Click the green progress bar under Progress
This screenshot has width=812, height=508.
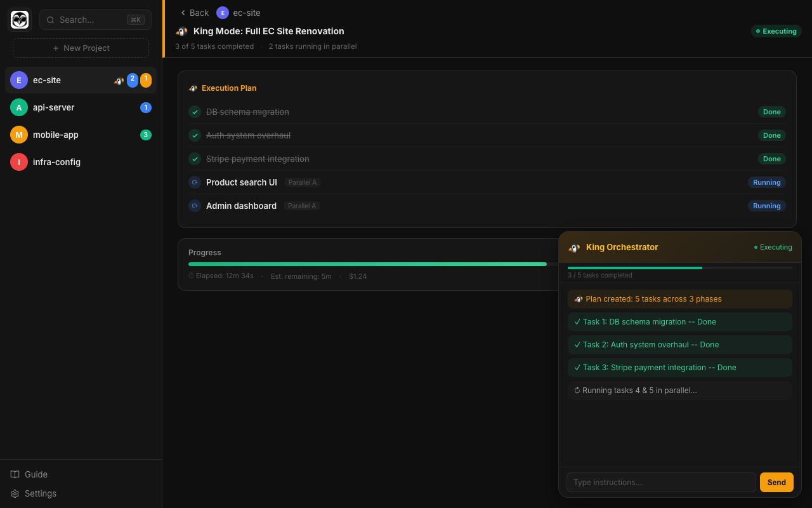coord(368,264)
